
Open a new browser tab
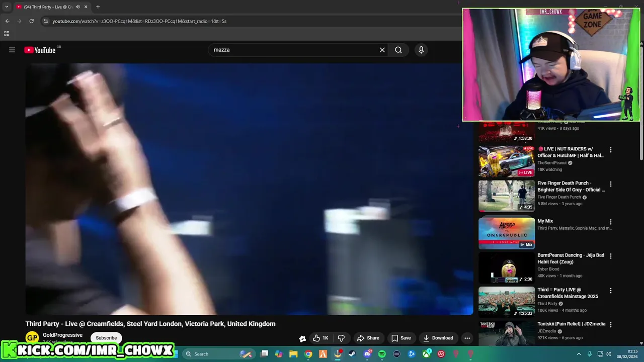(98, 7)
